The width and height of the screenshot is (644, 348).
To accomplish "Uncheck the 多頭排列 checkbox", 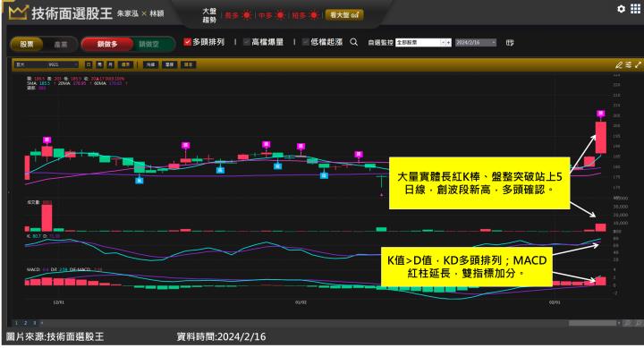I will click(x=187, y=42).
